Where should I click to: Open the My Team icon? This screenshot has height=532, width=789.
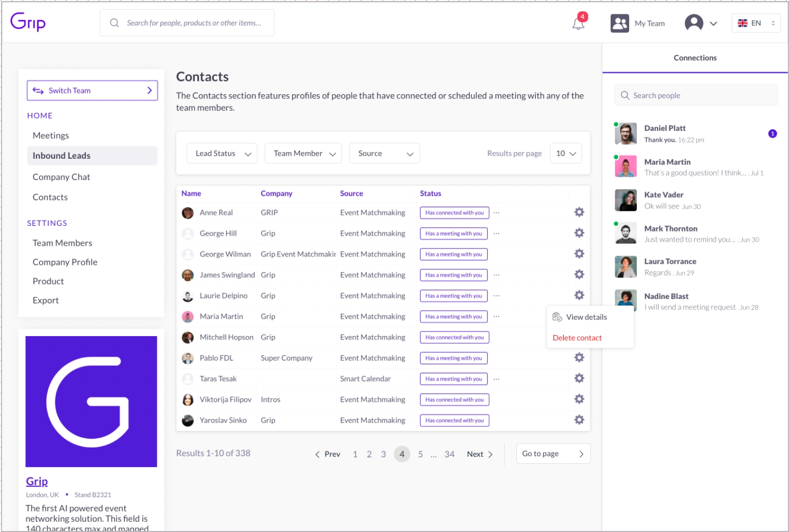pos(619,23)
